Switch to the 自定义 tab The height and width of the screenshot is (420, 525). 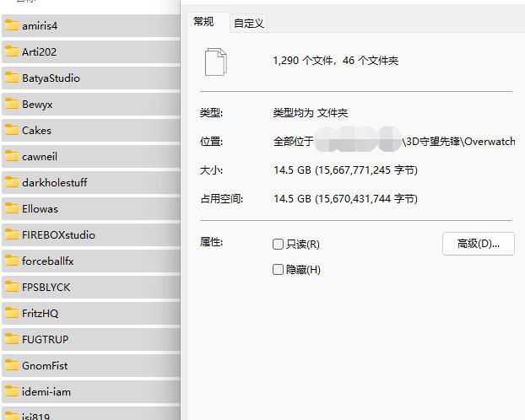point(249,23)
